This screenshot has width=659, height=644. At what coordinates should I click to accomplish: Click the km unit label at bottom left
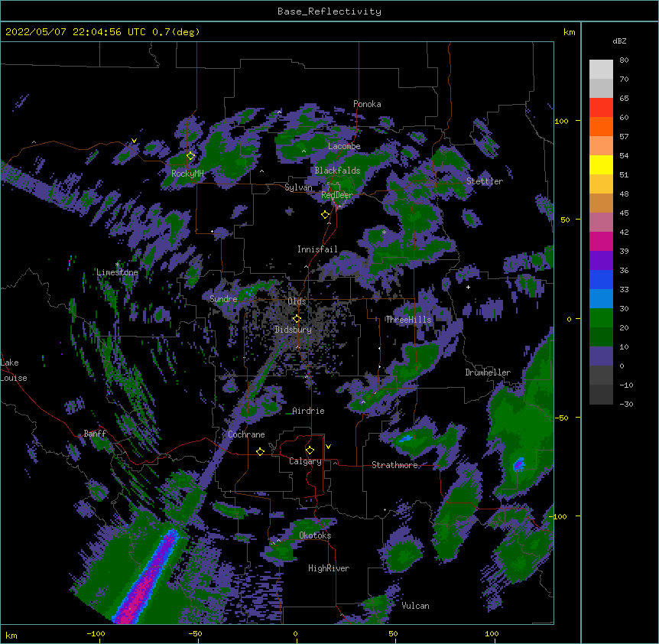coord(11,635)
